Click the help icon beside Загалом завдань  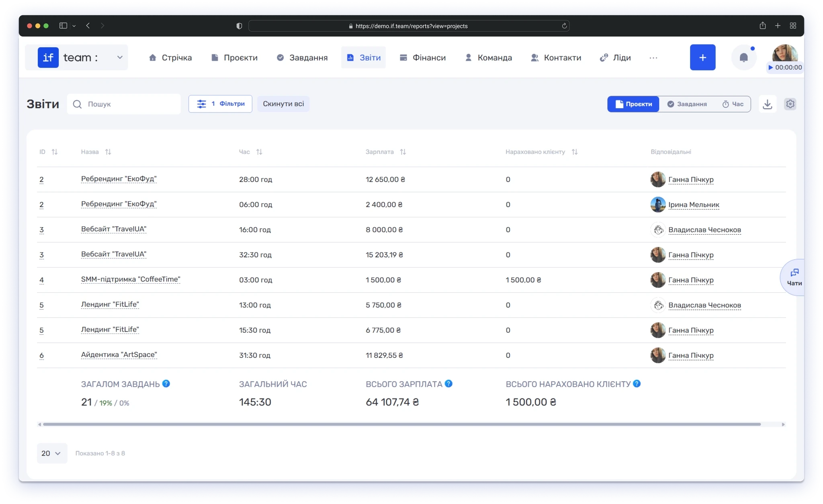click(166, 384)
